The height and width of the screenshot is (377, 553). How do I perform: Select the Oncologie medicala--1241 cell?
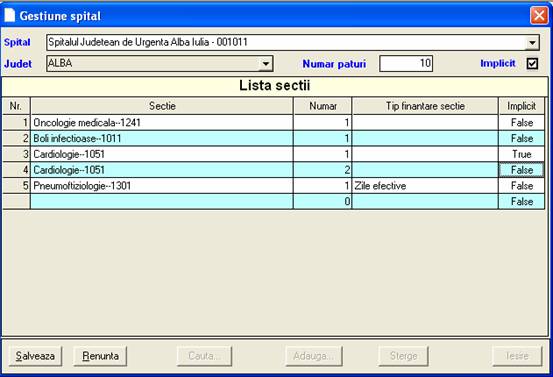[x=162, y=123]
